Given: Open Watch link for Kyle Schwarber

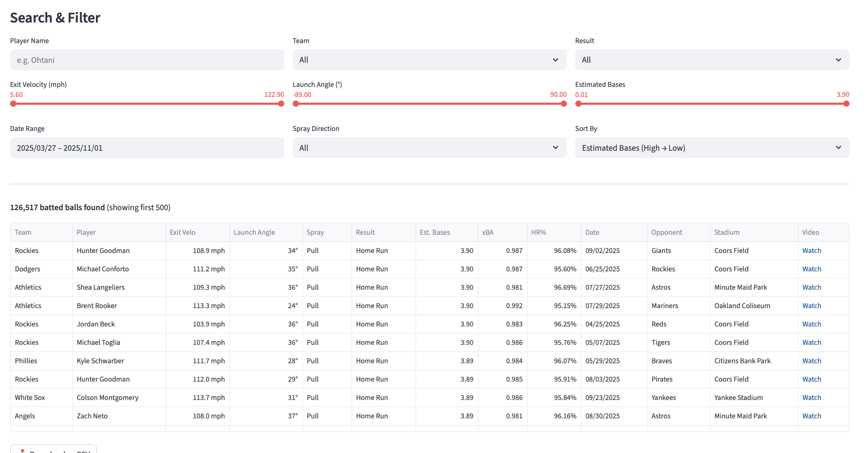Looking at the screenshot, I should pyautogui.click(x=811, y=361).
